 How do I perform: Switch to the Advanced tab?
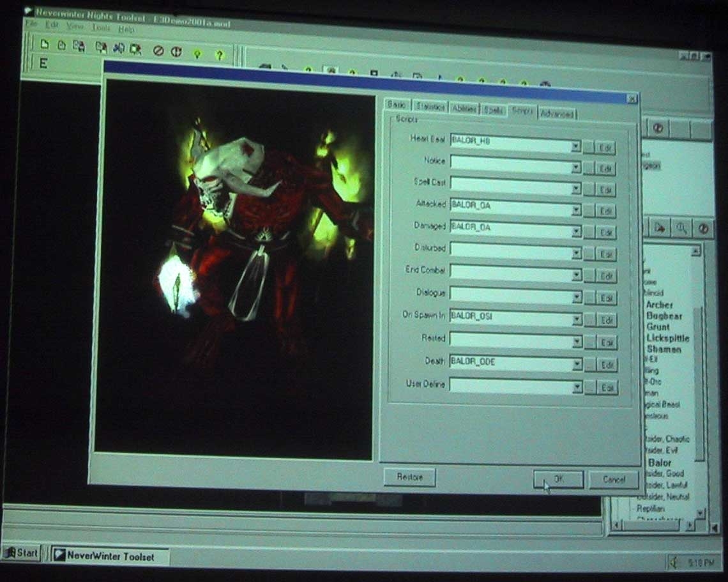(x=556, y=114)
